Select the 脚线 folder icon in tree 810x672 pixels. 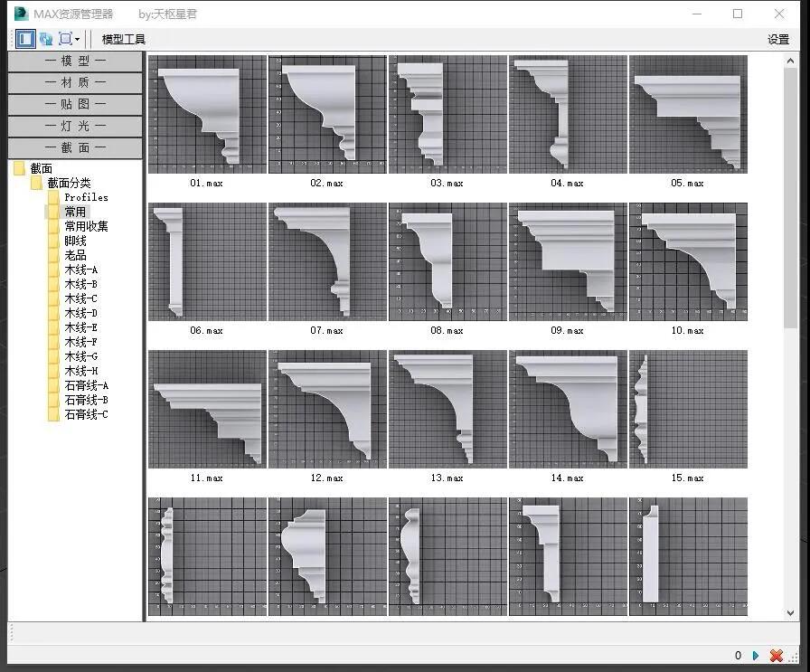54,241
